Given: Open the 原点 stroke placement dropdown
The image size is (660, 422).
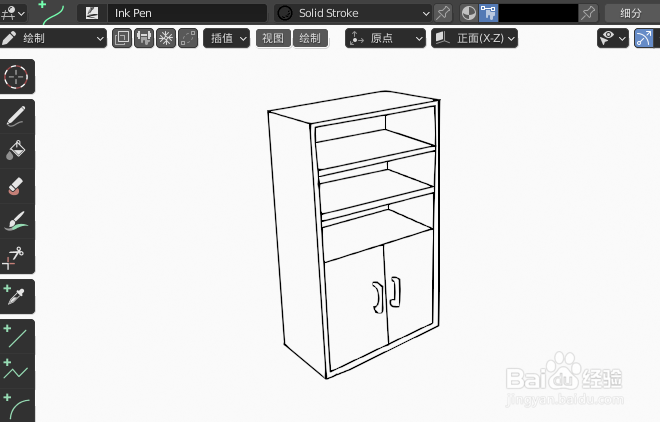Looking at the screenshot, I should [x=386, y=38].
